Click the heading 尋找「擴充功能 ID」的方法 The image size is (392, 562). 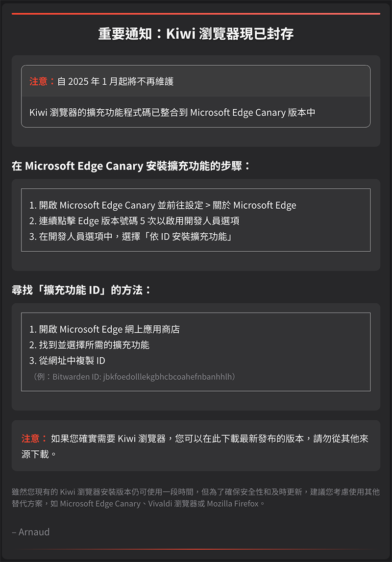coord(81,290)
